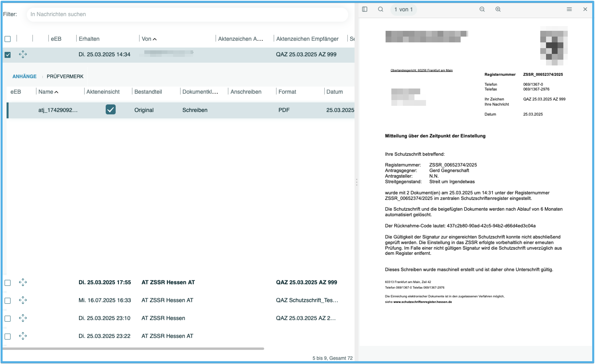Open the schutzschriftenregister.hessen.de link
The width and height of the screenshot is (595, 364).
point(422,302)
